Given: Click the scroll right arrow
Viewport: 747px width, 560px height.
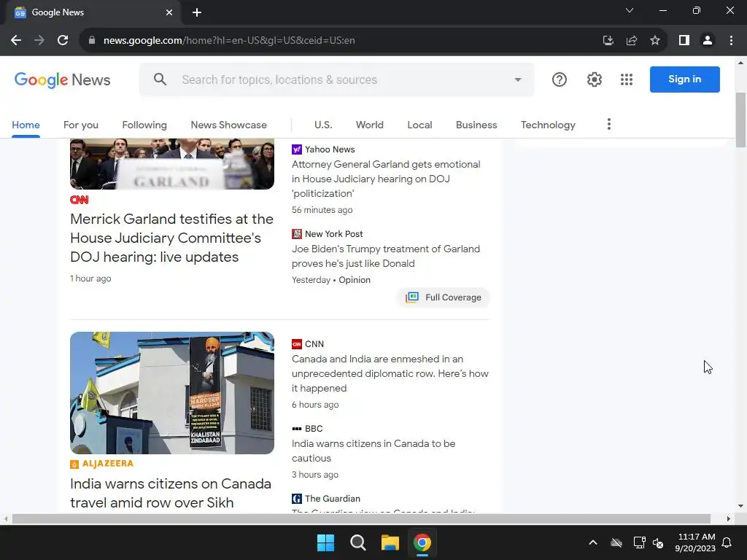Looking at the screenshot, I should pos(728,518).
